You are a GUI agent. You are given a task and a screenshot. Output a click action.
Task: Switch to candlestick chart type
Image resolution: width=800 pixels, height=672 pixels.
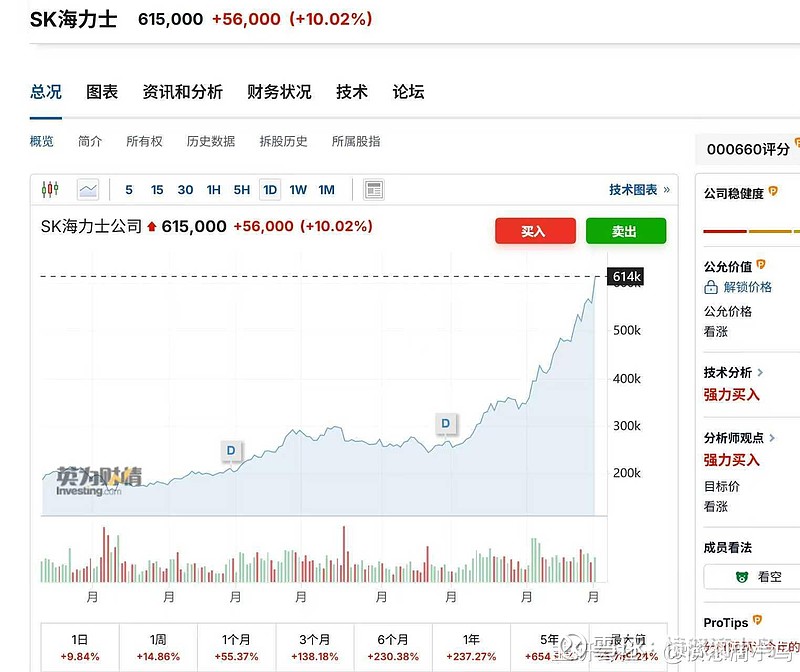point(50,189)
